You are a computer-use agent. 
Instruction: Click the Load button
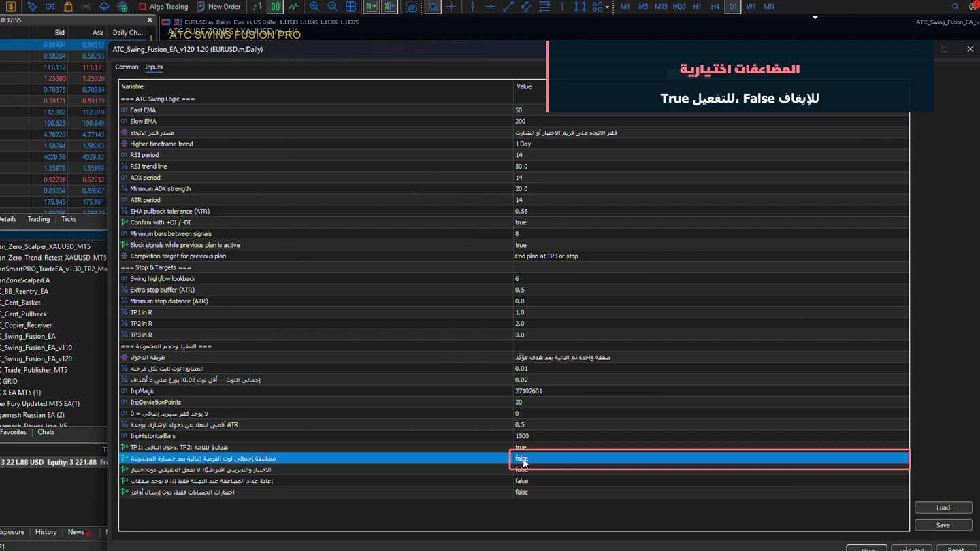(943, 507)
